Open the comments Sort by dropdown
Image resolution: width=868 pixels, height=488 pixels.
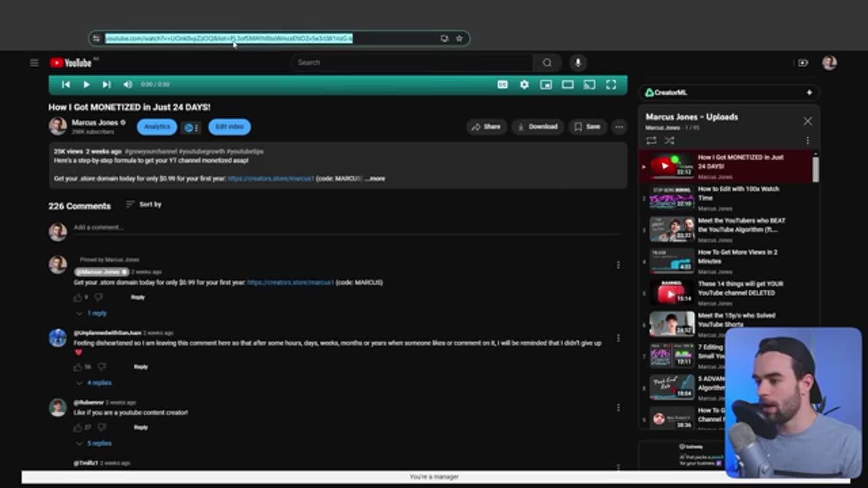click(x=144, y=205)
